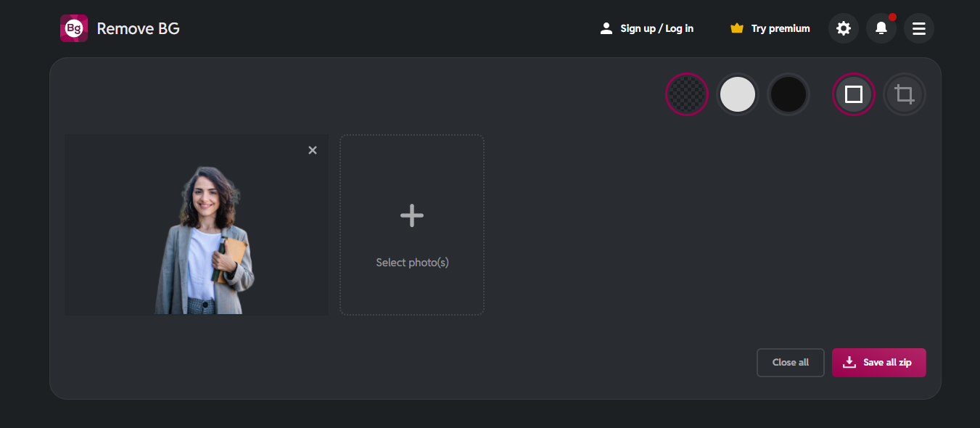
Task: Click the Select photo(s) label
Action: tap(412, 263)
